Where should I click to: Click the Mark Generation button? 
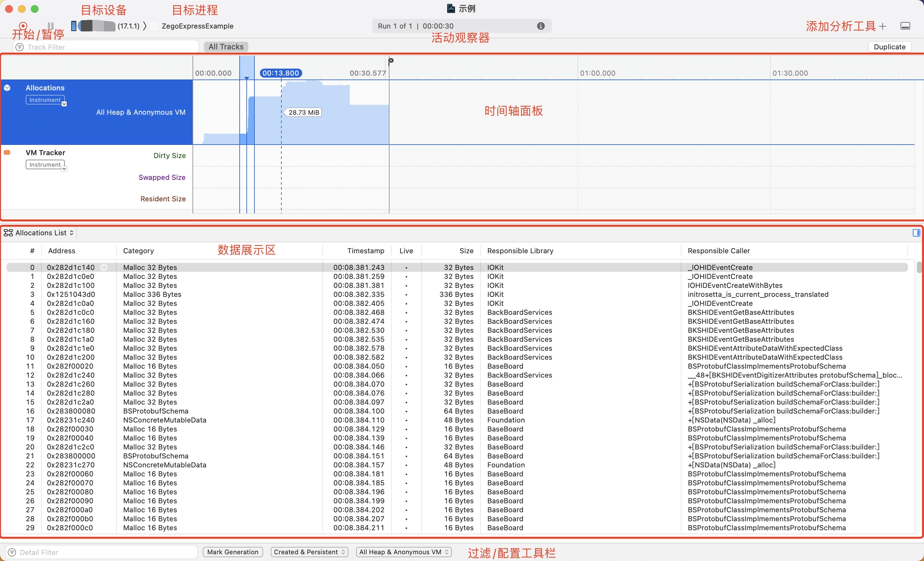[233, 552]
